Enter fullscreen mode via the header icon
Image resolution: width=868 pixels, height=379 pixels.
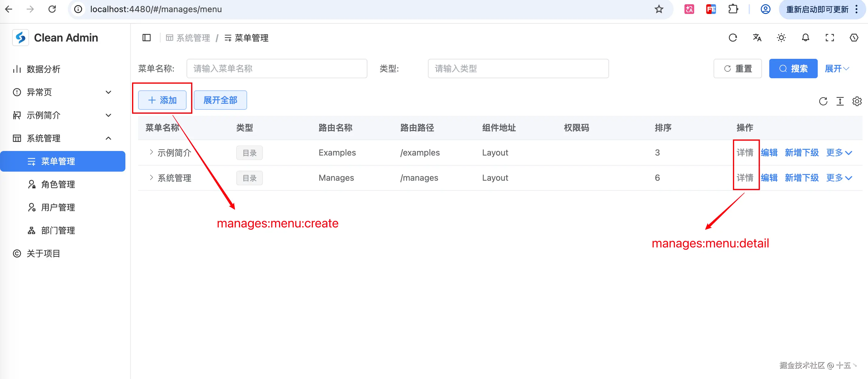[x=830, y=38]
